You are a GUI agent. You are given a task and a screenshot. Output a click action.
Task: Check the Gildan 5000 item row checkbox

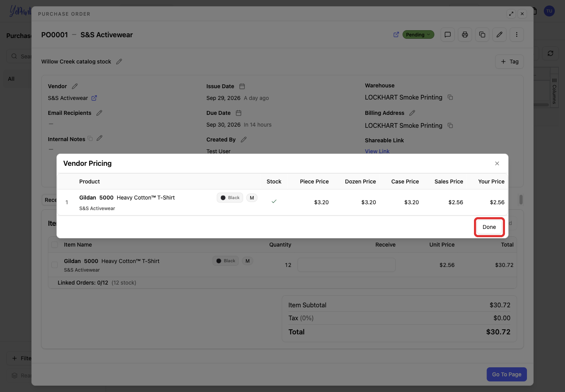55,265
